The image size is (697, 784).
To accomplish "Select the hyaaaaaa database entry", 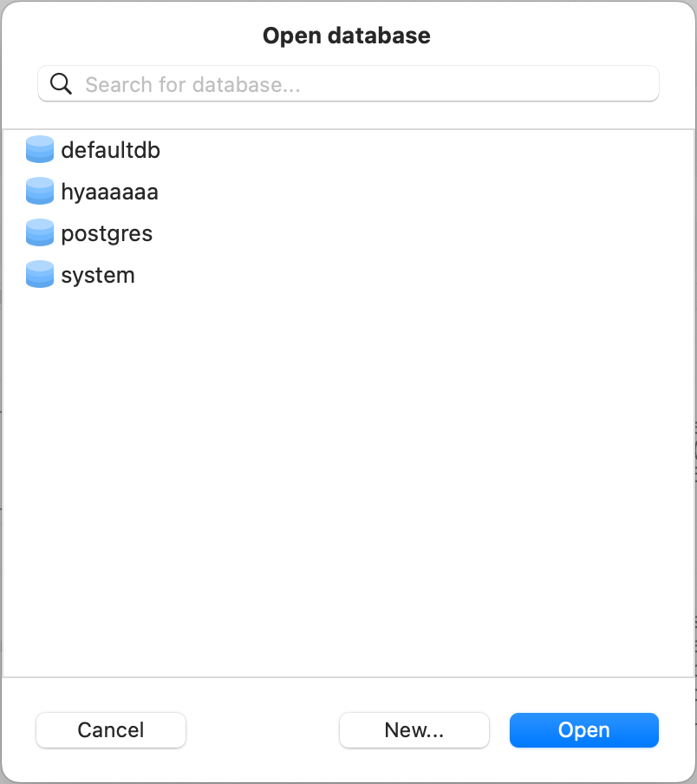I will pyautogui.click(x=109, y=191).
